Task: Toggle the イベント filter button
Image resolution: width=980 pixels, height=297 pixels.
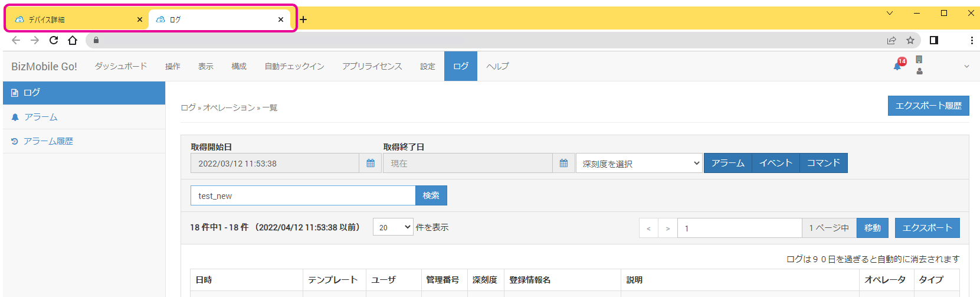Action: pos(775,163)
